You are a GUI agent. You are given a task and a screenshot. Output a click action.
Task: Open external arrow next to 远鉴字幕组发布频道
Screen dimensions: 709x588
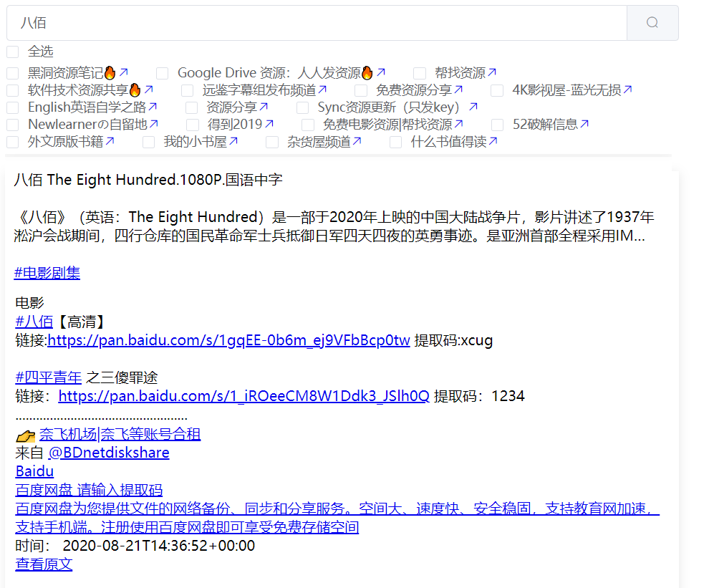(322, 90)
